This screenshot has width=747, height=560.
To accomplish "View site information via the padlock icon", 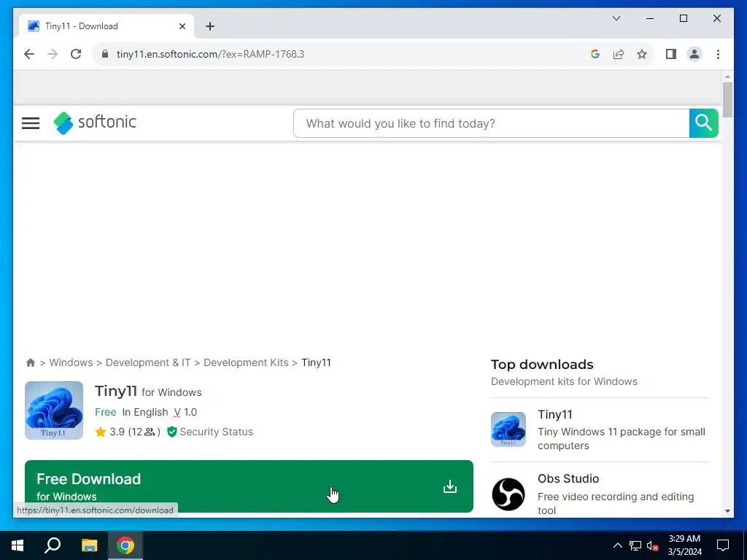I will (105, 54).
